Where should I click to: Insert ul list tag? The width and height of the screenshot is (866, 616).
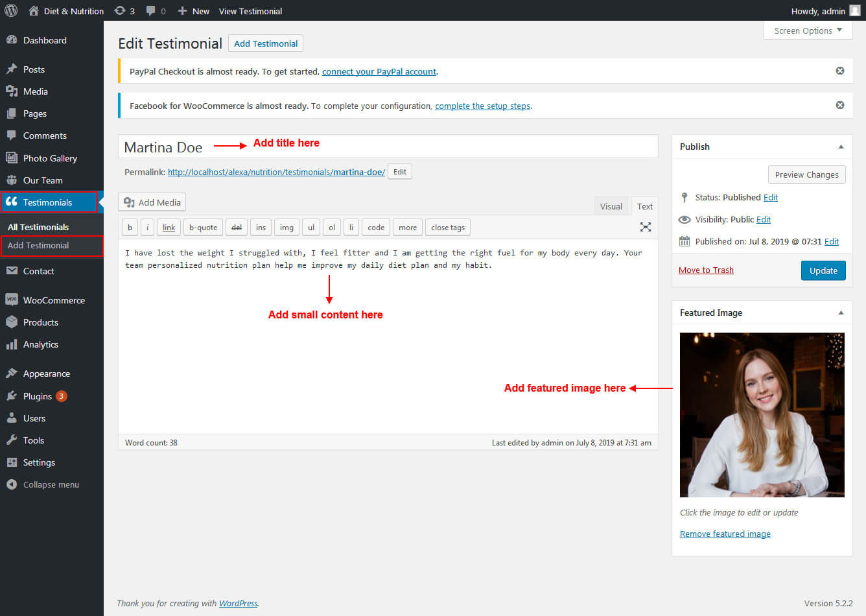(311, 228)
